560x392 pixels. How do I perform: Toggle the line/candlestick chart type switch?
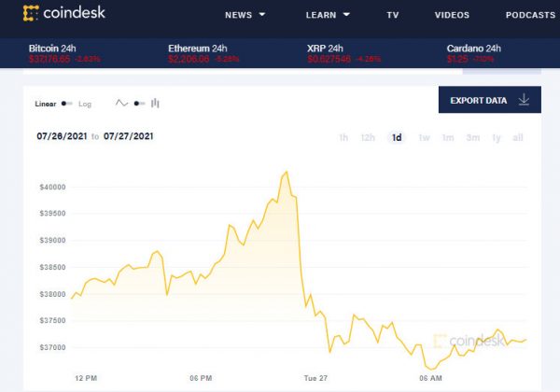(x=138, y=104)
